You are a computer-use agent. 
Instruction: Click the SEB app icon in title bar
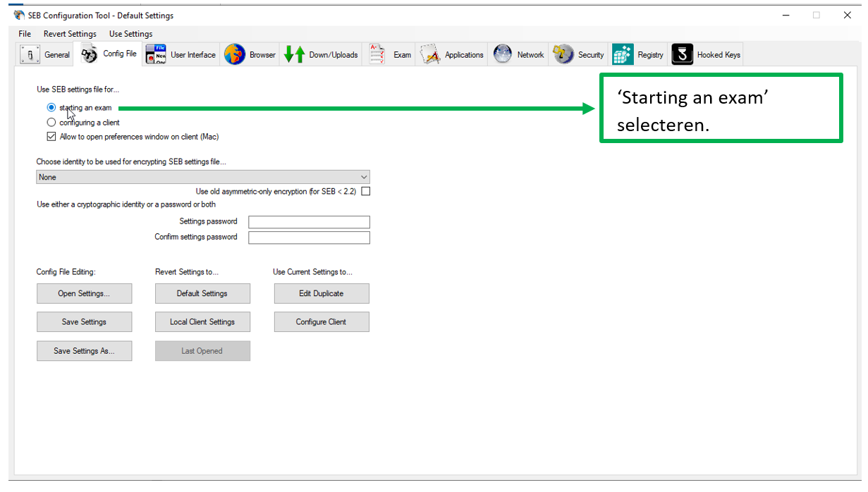tap(19, 16)
